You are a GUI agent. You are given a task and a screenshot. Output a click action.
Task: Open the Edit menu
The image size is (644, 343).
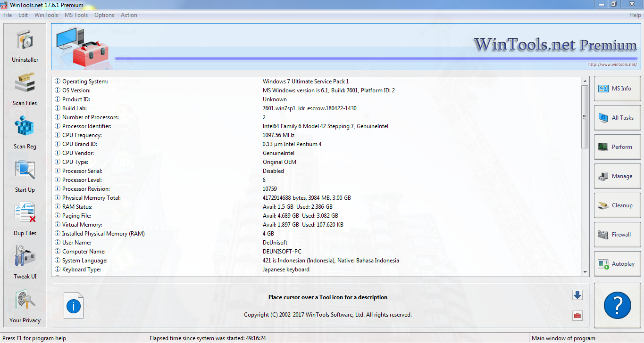pos(23,15)
